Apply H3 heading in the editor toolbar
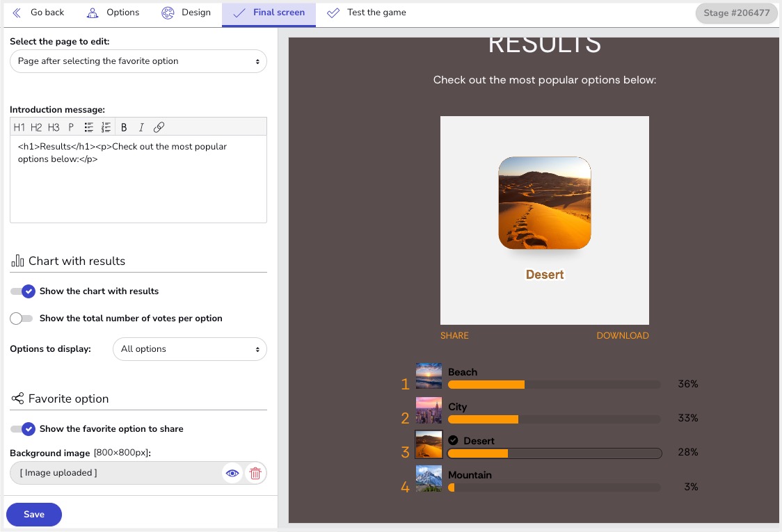782x532 pixels. 54,127
